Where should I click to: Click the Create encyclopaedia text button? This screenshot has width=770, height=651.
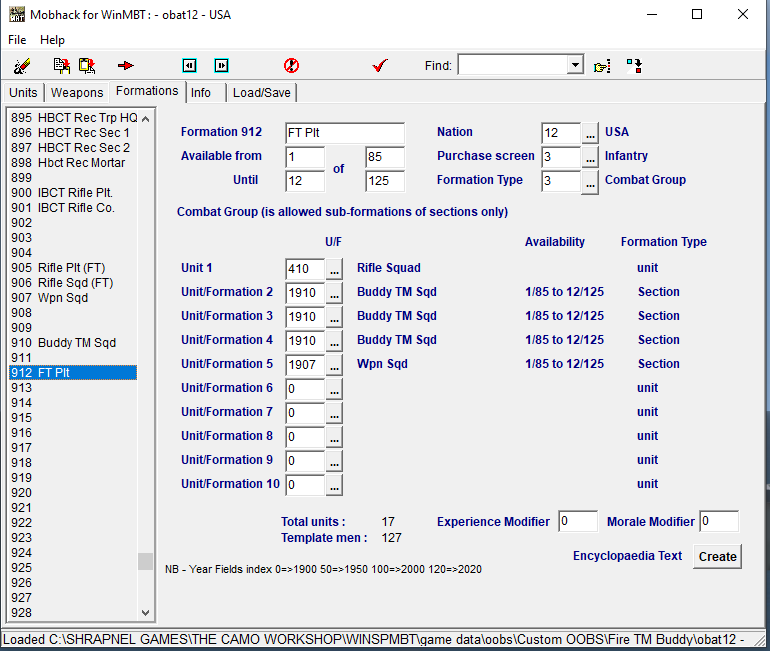point(717,557)
